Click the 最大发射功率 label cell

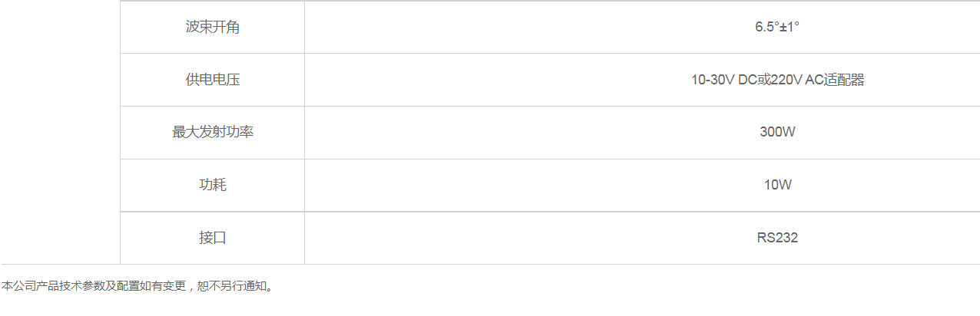(x=213, y=132)
